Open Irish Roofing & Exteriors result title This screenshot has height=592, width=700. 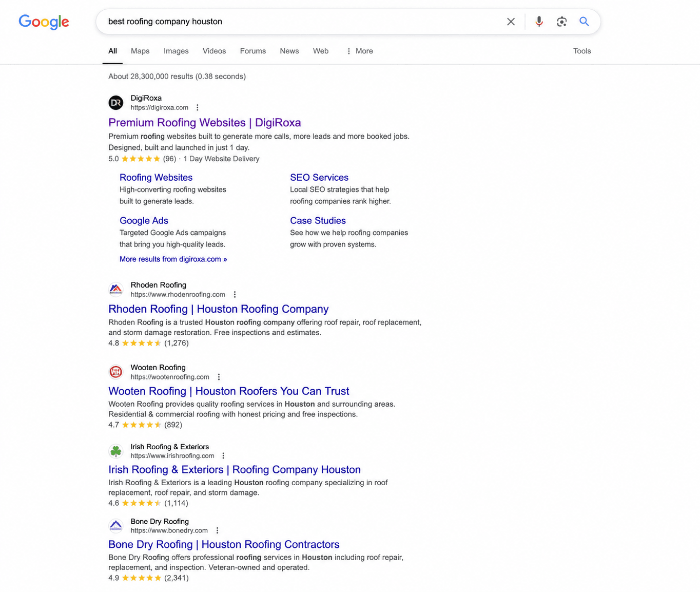click(x=235, y=470)
